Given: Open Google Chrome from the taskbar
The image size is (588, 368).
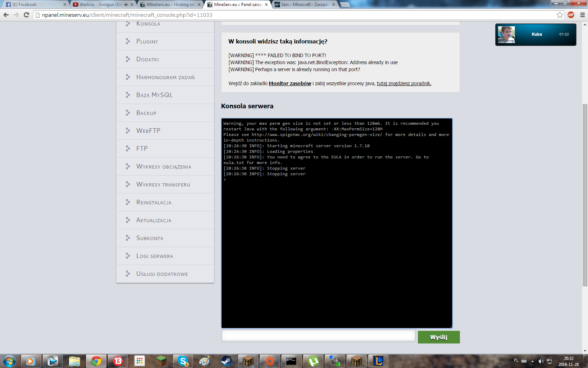Looking at the screenshot, I should pos(96,361).
